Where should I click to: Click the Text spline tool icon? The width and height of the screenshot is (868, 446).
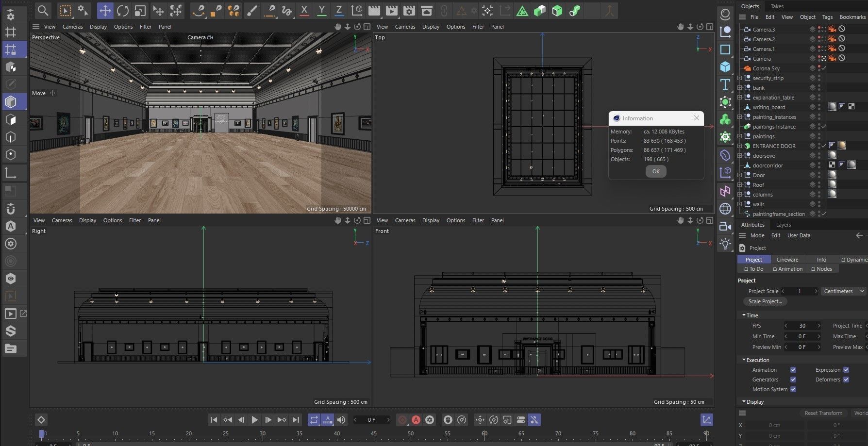tap(725, 84)
